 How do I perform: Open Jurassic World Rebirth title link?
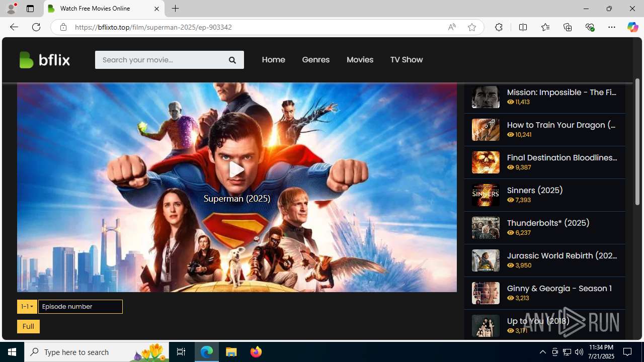tap(561, 255)
